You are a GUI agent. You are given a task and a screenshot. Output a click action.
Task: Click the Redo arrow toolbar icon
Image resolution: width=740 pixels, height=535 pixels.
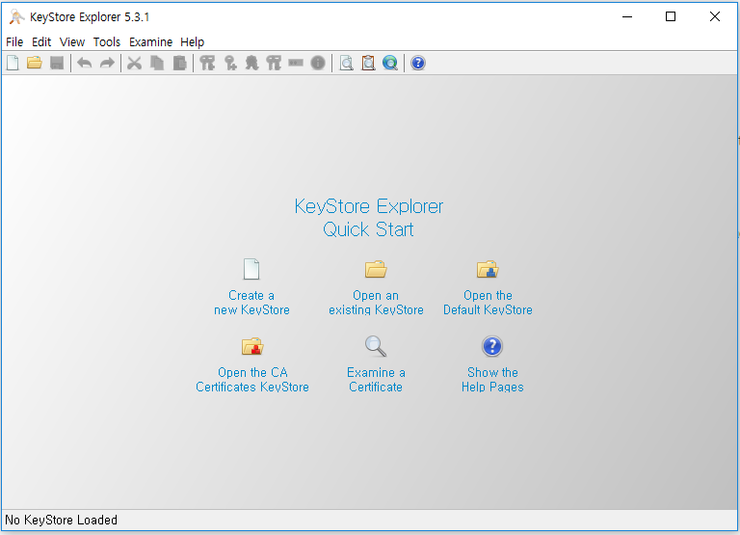point(107,63)
